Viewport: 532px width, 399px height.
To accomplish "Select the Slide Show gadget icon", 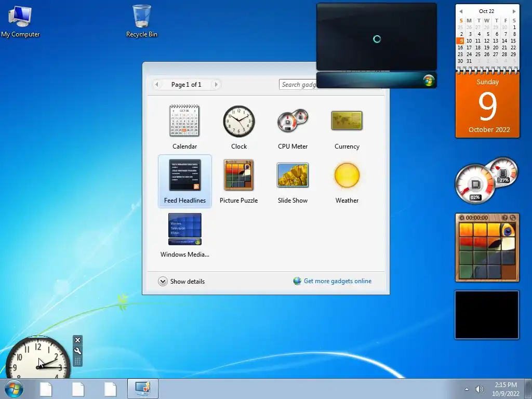I will click(x=293, y=175).
